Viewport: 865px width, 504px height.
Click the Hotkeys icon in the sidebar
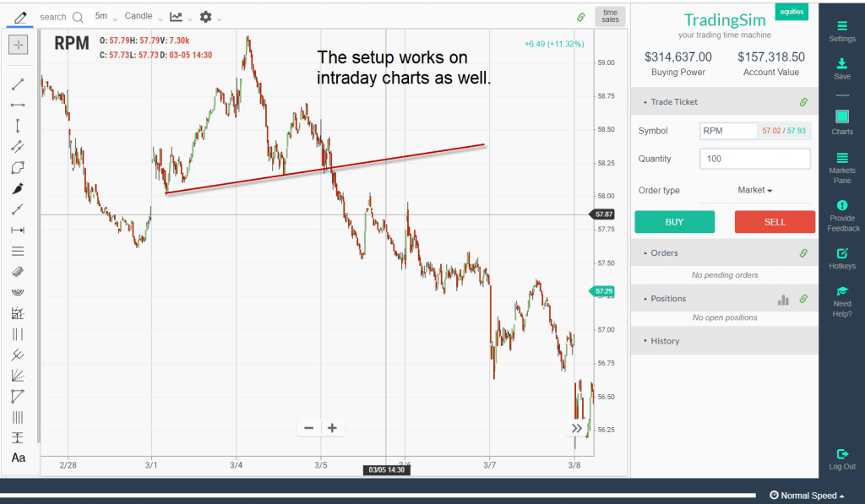[x=841, y=255]
